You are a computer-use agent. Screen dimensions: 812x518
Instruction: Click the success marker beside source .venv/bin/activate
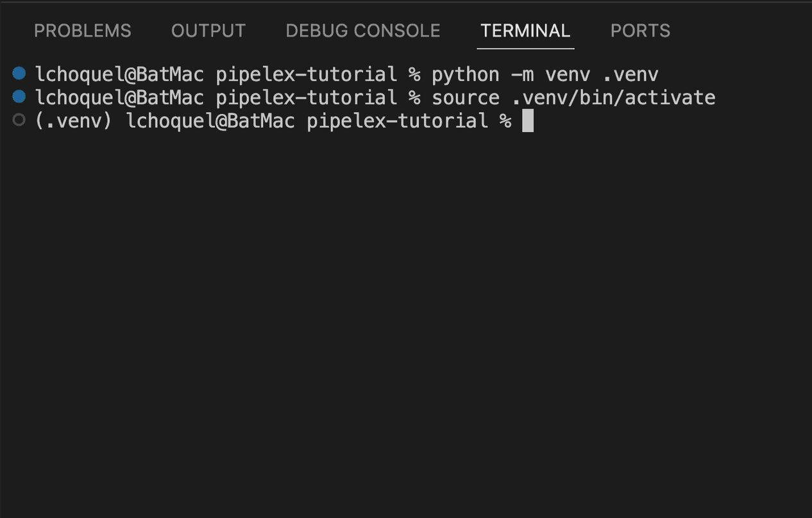pos(18,97)
